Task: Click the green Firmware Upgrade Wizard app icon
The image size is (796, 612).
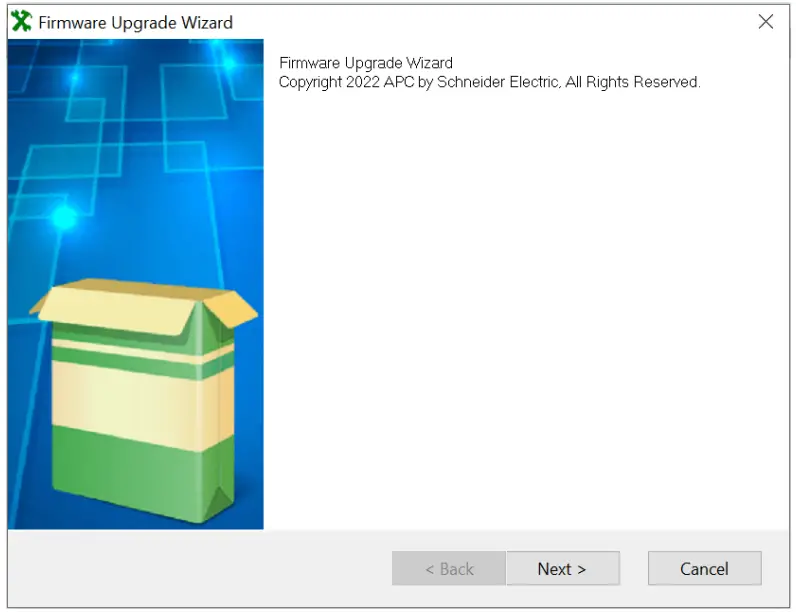Action: pos(21,22)
